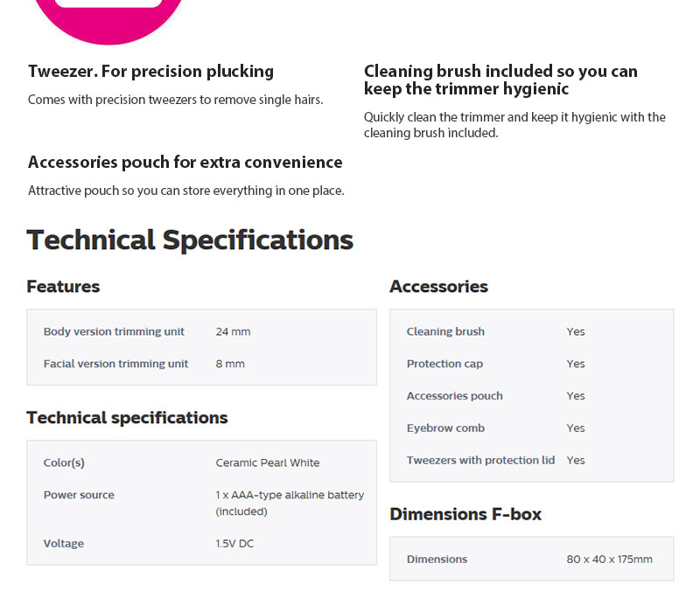Click the 'Technical specifications' subsection heading
Viewport: 700px width, 598px height.
127,418
